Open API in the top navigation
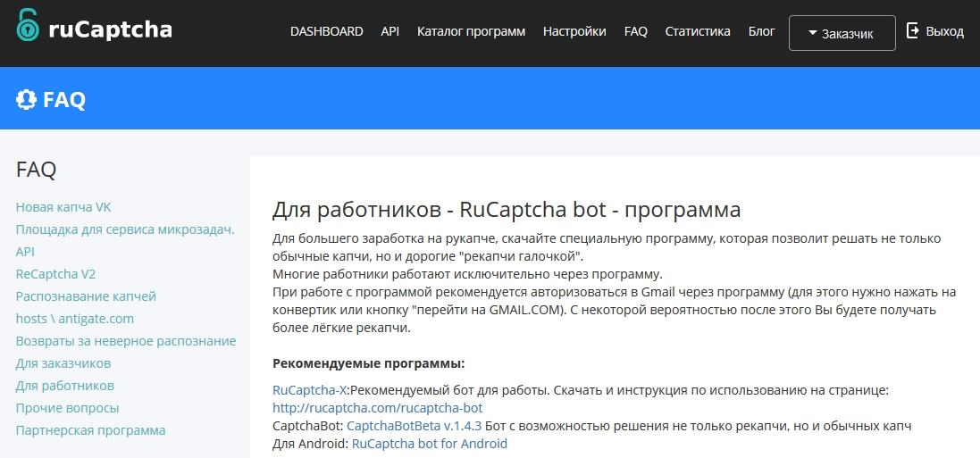Image resolution: width=980 pixels, height=458 pixels. [x=390, y=31]
